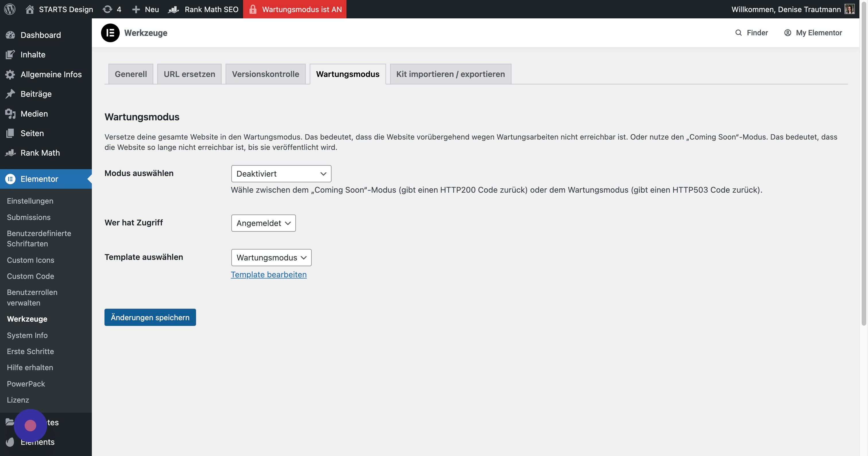868x456 pixels.
Task: Open the Wer hat Zugriff dropdown
Action: 263,223
